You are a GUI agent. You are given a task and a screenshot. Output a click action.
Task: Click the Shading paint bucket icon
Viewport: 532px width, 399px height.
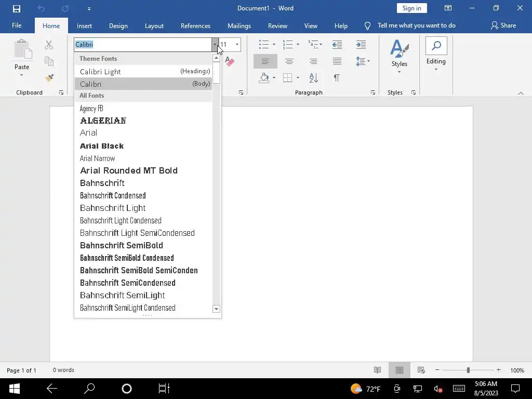(x=264, y=78)
